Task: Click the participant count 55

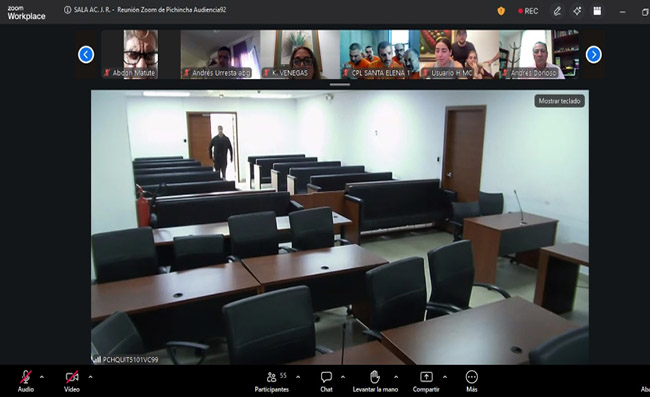Action: tap(283, 375)
